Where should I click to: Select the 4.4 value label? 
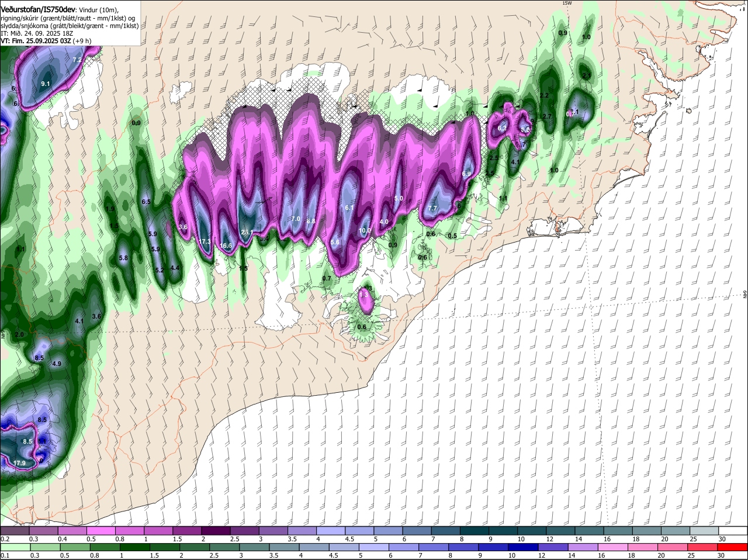coord(175,268)
